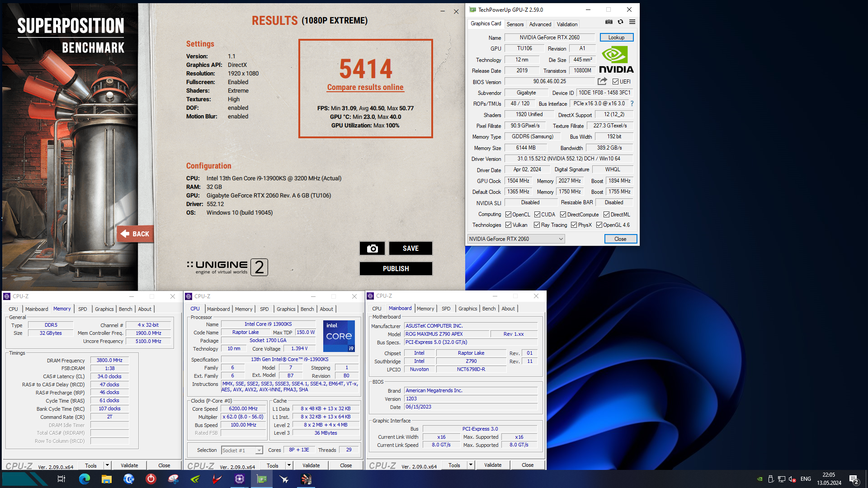This screenshot has width=868, height=488.
Task: Toggle the CUDA checkbox
Action: click(537, 215)
